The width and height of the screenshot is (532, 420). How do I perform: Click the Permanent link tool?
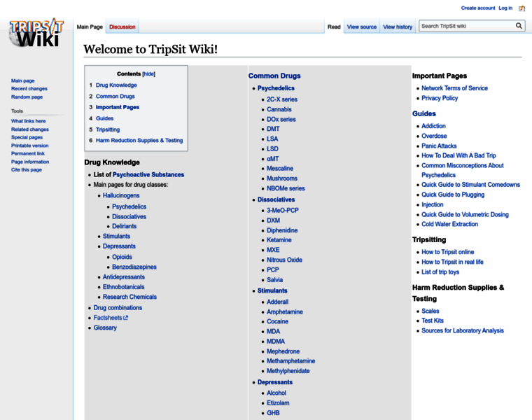tap(28, 154)
